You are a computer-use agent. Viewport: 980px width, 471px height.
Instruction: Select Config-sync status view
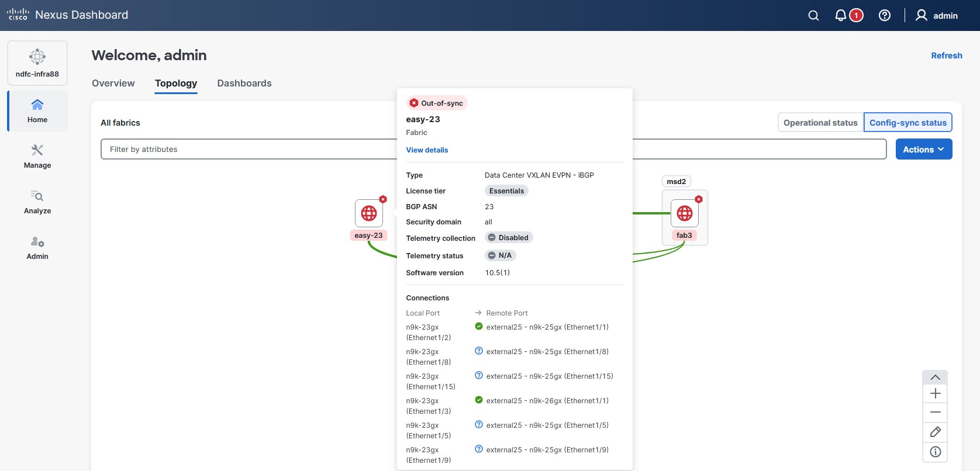click(908, 123)
